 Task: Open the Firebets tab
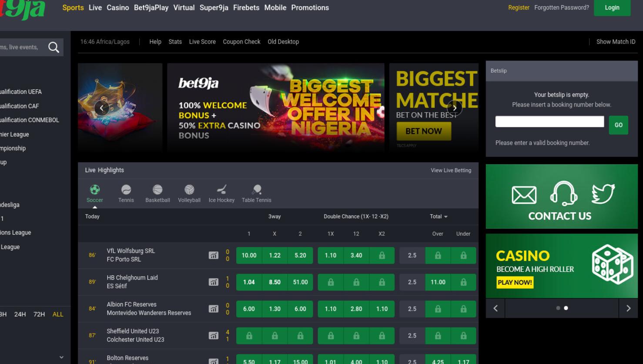coord(246,8)
